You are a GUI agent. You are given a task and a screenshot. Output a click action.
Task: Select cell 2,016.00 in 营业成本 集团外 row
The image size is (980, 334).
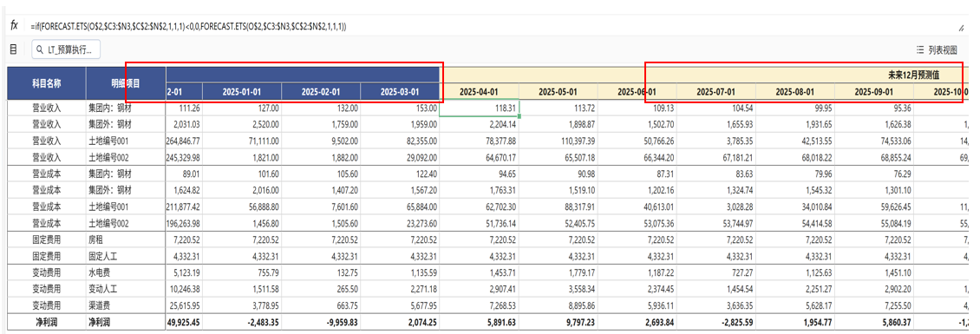(241, 189)
